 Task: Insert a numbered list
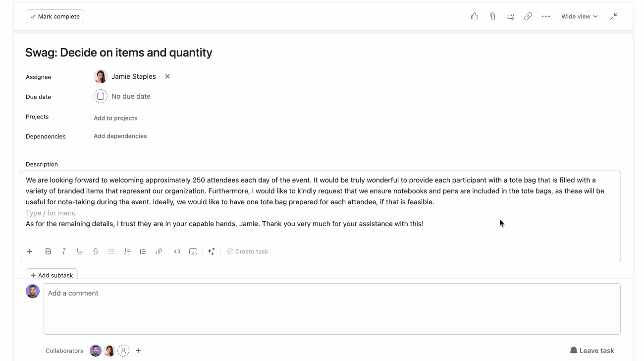pos(127,251)
